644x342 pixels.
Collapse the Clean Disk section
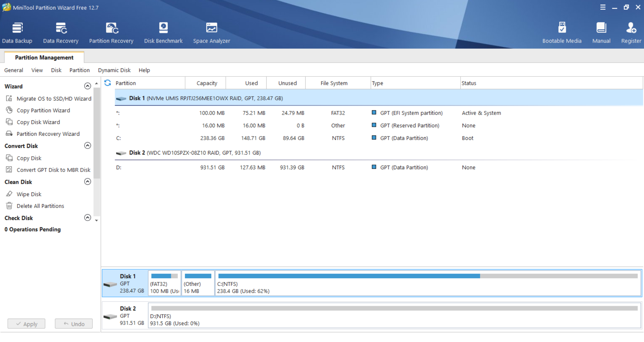point(88,182)
